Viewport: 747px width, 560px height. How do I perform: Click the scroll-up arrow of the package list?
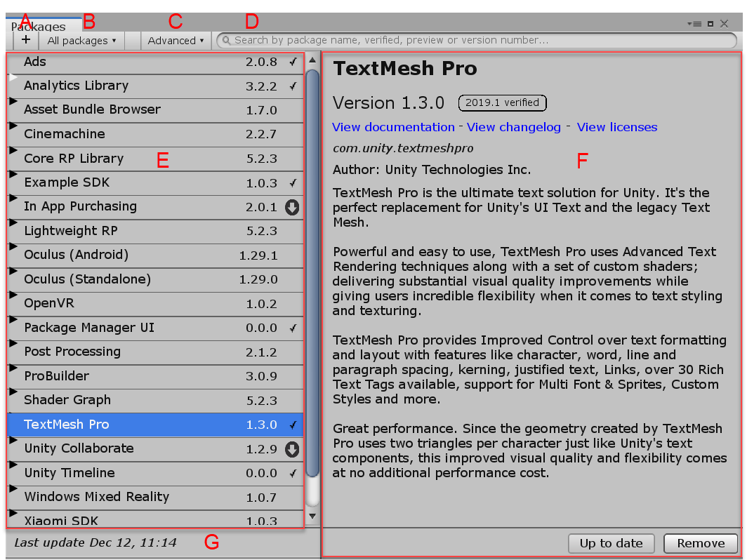(x=312, y=61)
